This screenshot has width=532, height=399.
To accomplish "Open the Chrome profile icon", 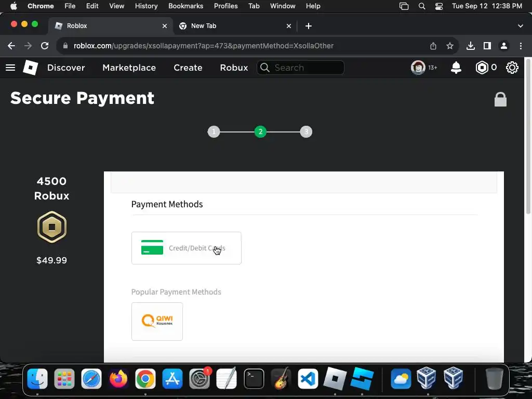I will pyautogui.click(x=504, y=46).
